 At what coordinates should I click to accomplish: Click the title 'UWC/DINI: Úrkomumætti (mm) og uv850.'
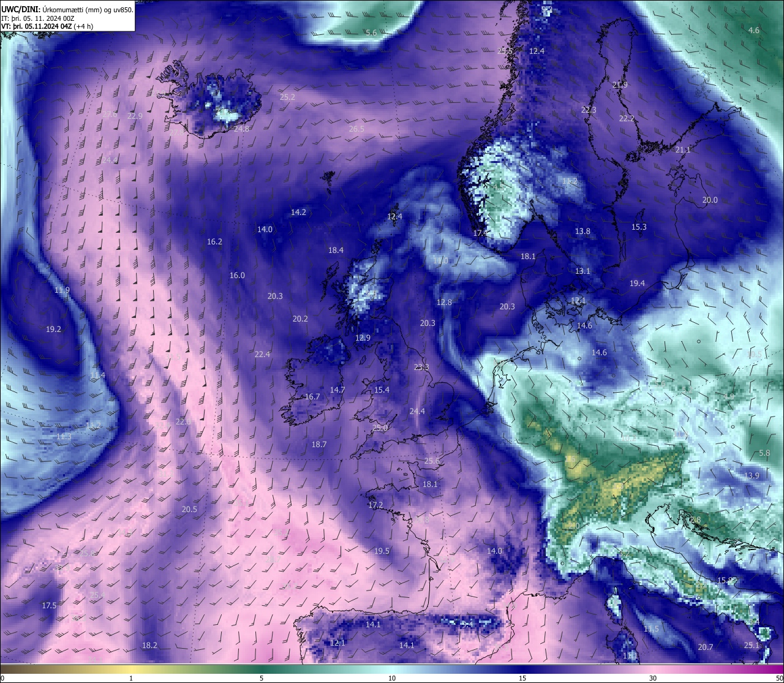point(67,10)
